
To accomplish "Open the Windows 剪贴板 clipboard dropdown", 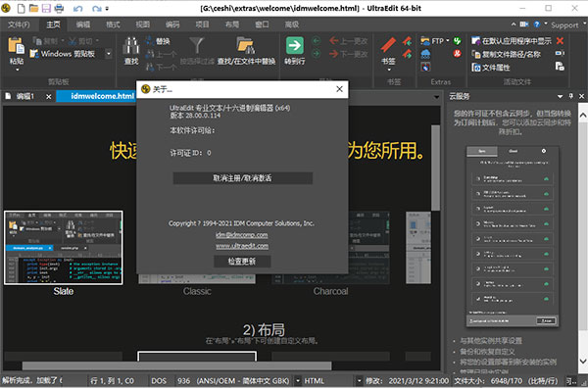I will 109,54.
